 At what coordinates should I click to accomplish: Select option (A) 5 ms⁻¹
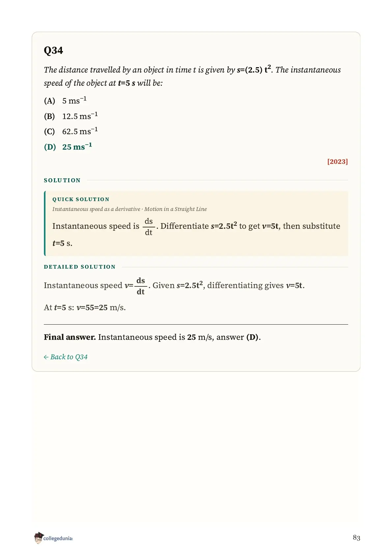(x=65, y=101)
